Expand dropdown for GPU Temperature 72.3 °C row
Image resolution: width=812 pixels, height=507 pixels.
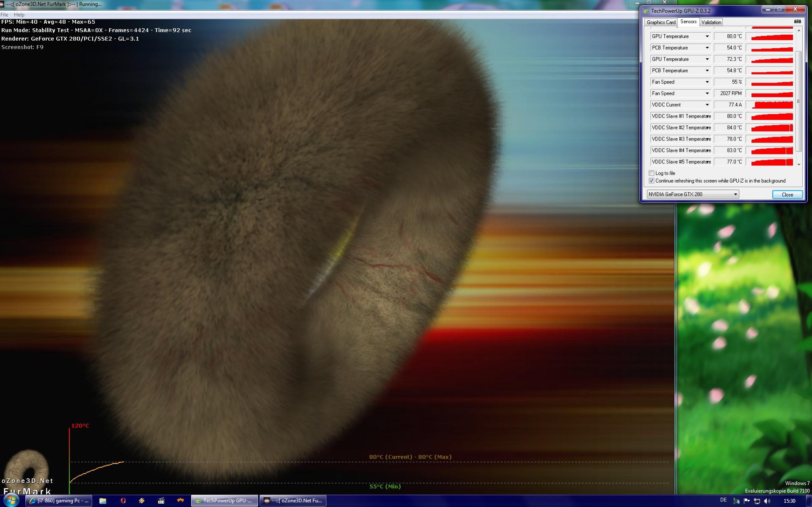tap(707, 59)
